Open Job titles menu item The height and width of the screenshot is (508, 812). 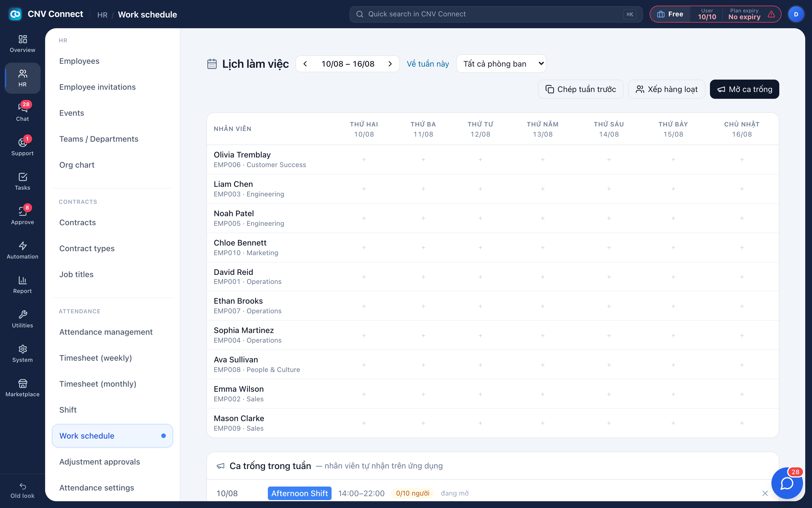112,275
